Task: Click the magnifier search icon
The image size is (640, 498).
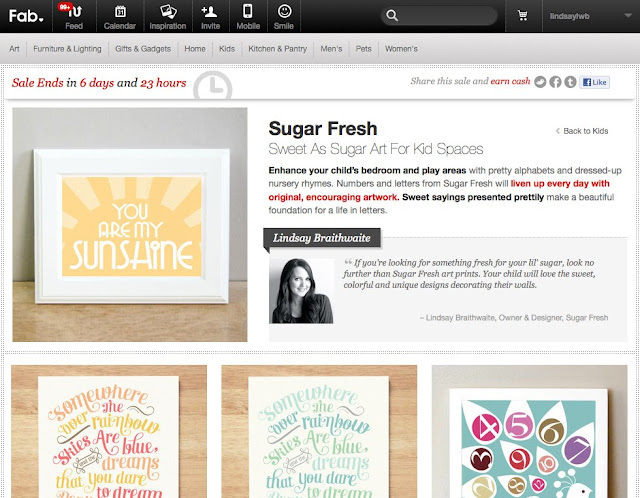Action: pos(392,16)
